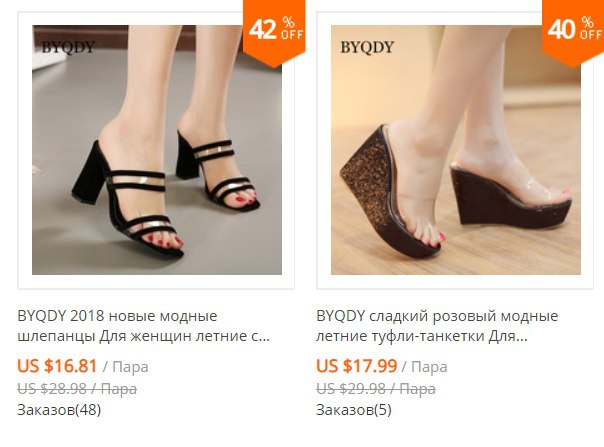Click the US $17.99 price

(356, 366)
